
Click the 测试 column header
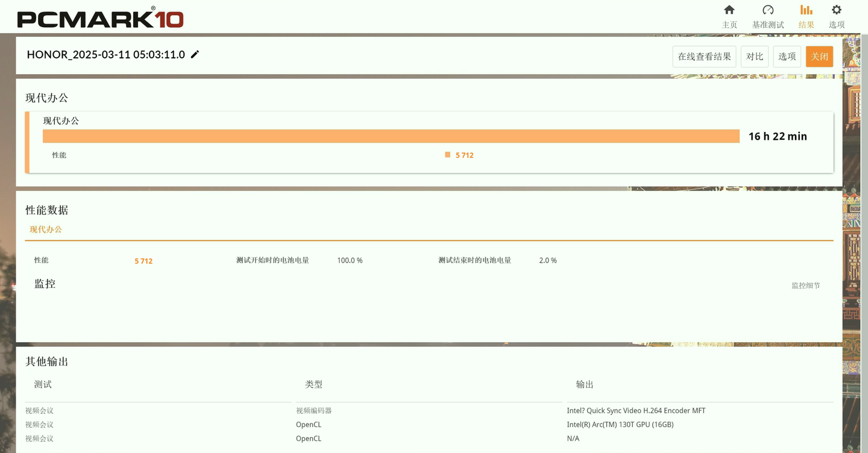tap(43, 384)
